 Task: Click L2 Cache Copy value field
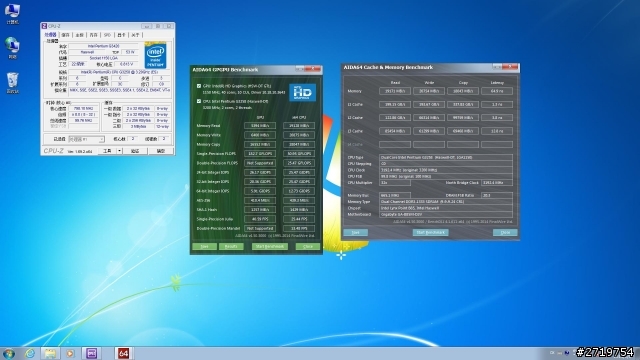click(462, 118)
